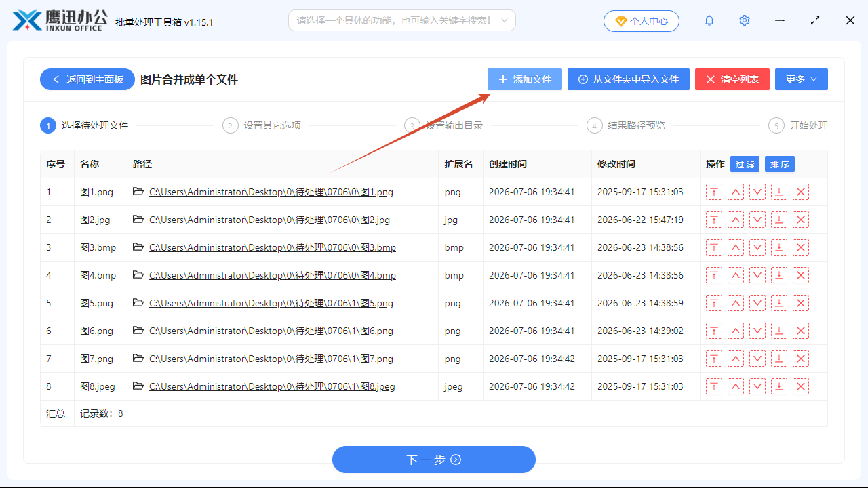Move 图3.bmp row down one position
Image resolution: width=868 pixels, height=488 pixels.
pyautogui.click(x=757, y=247)
